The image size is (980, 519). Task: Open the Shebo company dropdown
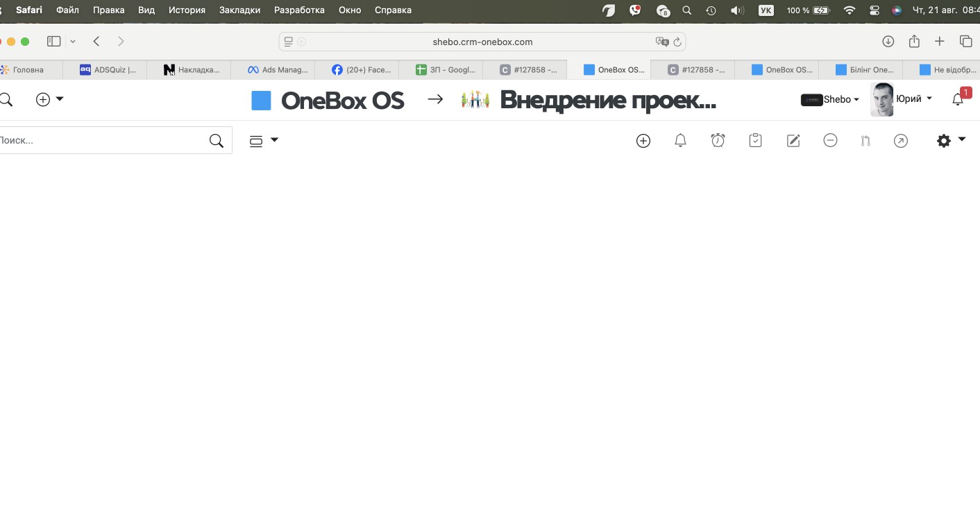point(830,99)
